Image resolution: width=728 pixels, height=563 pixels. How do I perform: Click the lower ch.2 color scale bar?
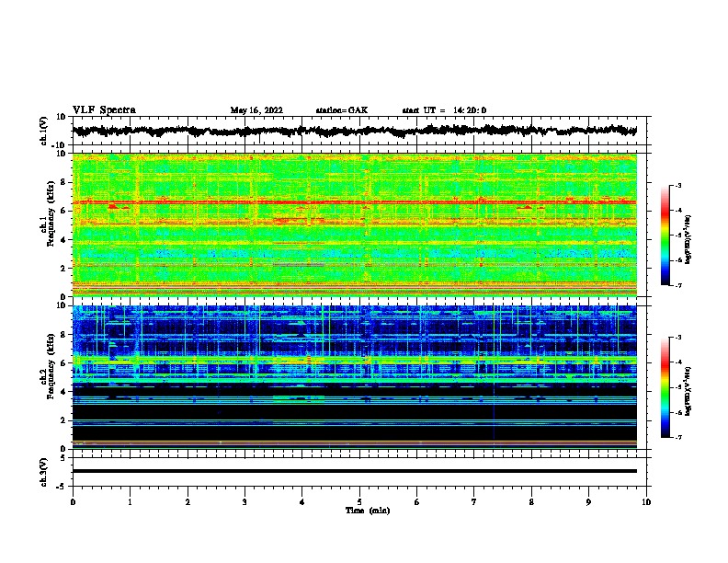pos(665,387)
